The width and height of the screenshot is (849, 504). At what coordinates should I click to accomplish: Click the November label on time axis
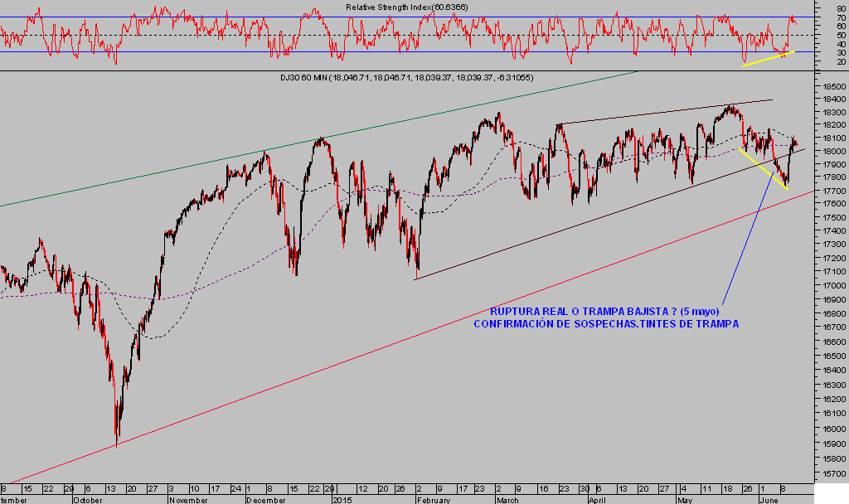(187, 500)
